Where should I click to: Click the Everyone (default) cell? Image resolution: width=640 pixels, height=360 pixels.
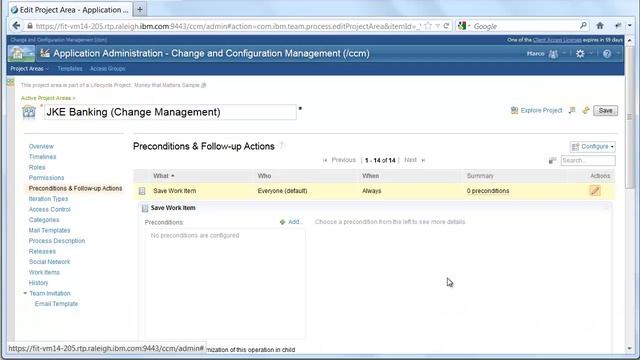pyautogui.click(x=282, y=191)
